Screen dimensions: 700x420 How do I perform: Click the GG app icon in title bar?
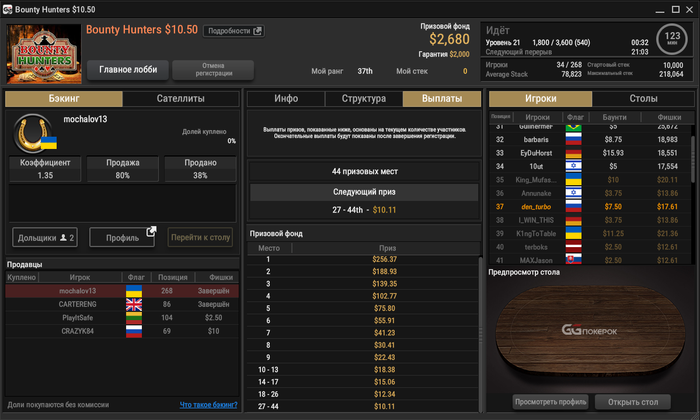pyautogui.click(x=7, y=9)
